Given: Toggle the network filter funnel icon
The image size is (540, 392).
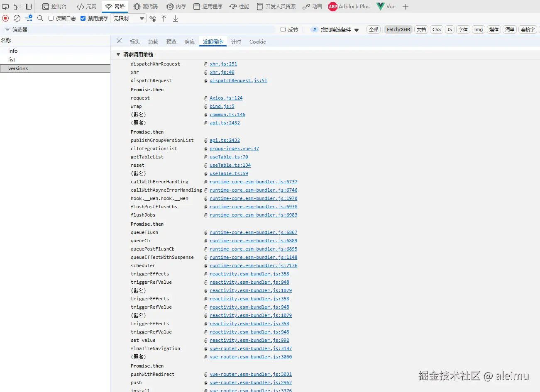Looking at the screenshot, I should point(29,18).
